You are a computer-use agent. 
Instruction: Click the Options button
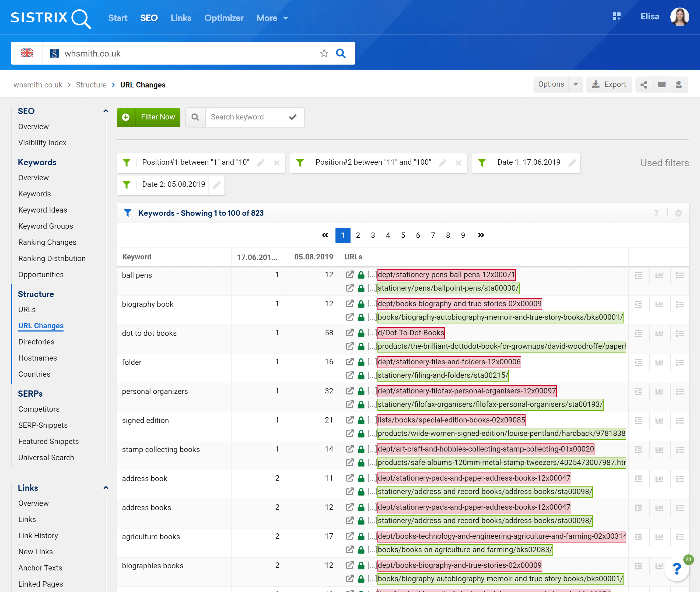point(551,84)
